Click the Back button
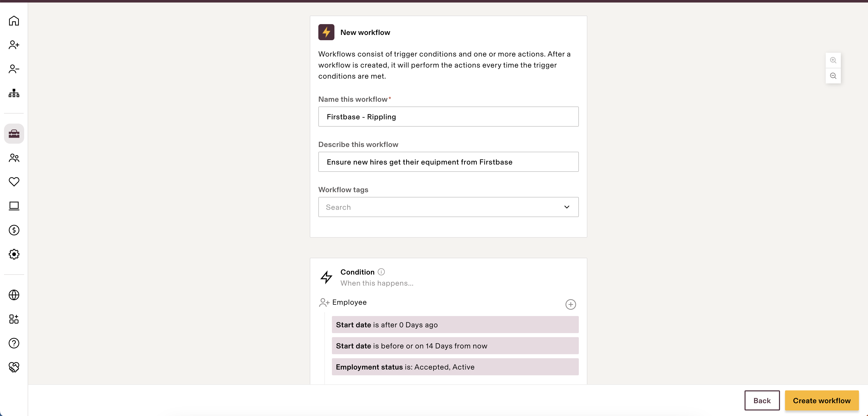868x416 pixels. click(x=762, y=400)
